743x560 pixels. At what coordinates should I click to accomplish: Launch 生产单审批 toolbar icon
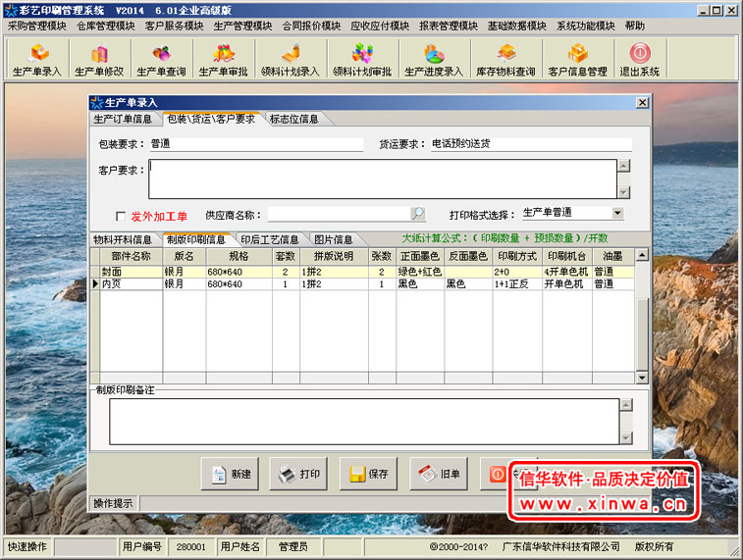click(x=223, y=60)
